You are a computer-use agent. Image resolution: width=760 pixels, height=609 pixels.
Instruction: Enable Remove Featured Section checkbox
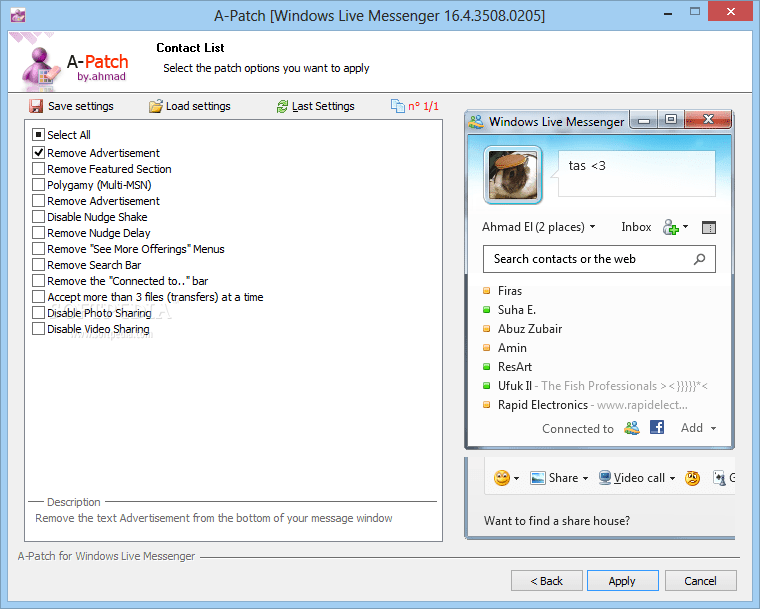click(x=39, y=169)
